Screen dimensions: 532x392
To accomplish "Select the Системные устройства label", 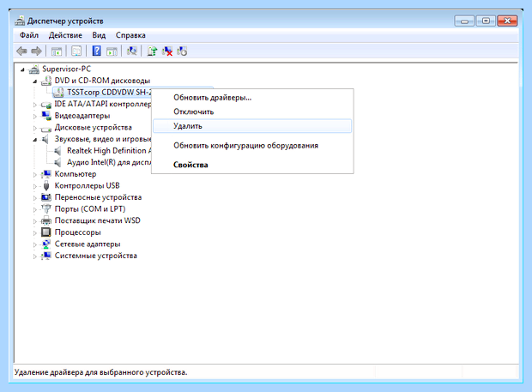I will point(96,256).
